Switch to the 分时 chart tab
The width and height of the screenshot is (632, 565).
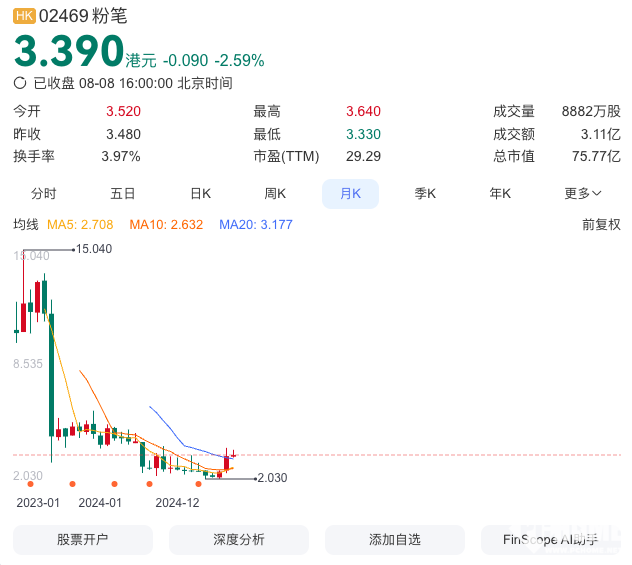click(x=44, y=194)
